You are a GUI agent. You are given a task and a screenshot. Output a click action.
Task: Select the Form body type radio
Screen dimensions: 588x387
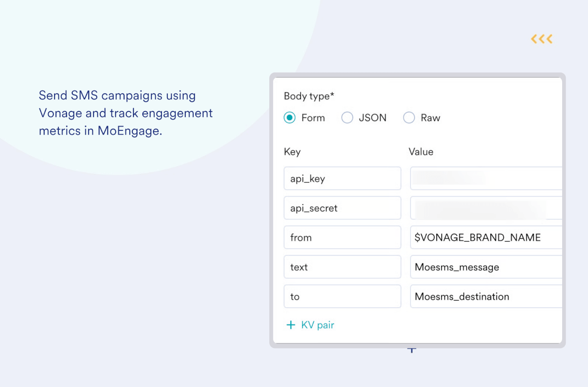[x=290, y=118]
